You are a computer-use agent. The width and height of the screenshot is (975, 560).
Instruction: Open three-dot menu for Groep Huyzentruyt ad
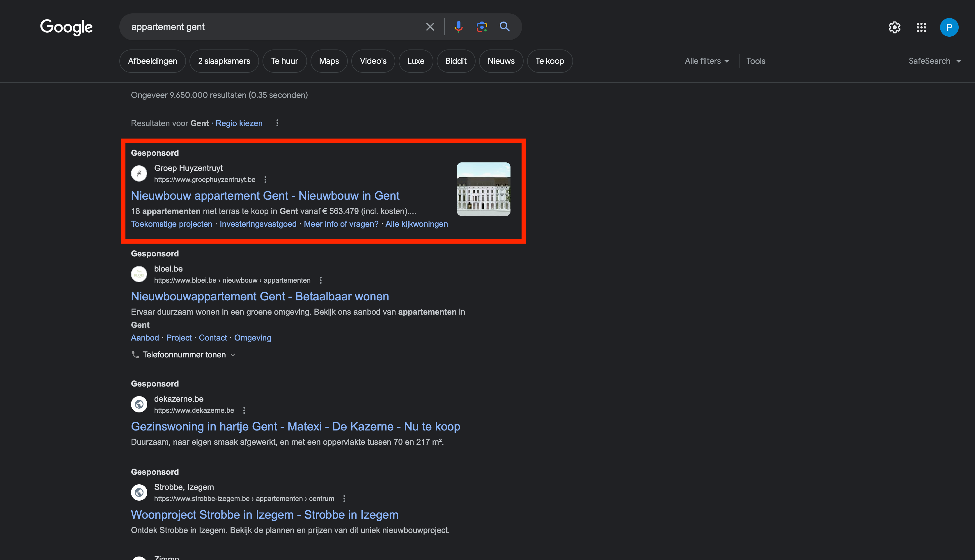pos(265,180)
